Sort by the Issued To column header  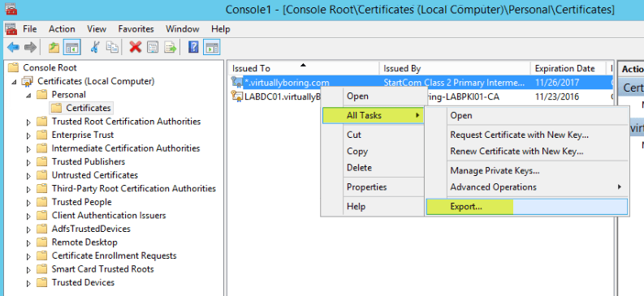pyautogui.click(x=304, y=68)
